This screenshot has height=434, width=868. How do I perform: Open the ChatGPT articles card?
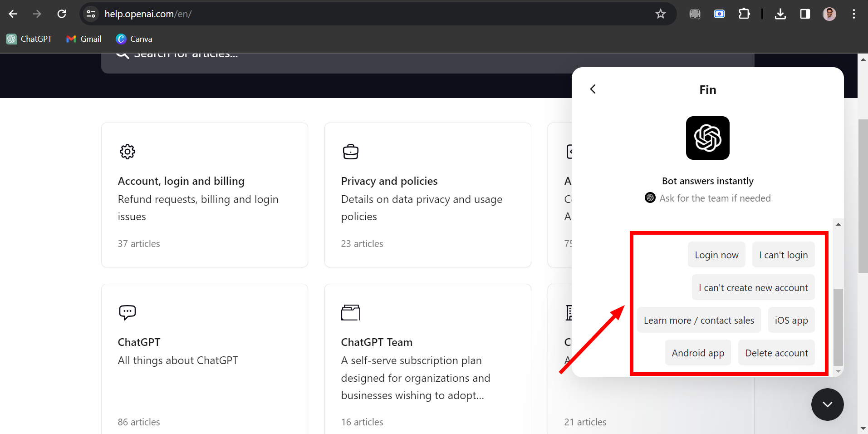[x=205, y=359]
